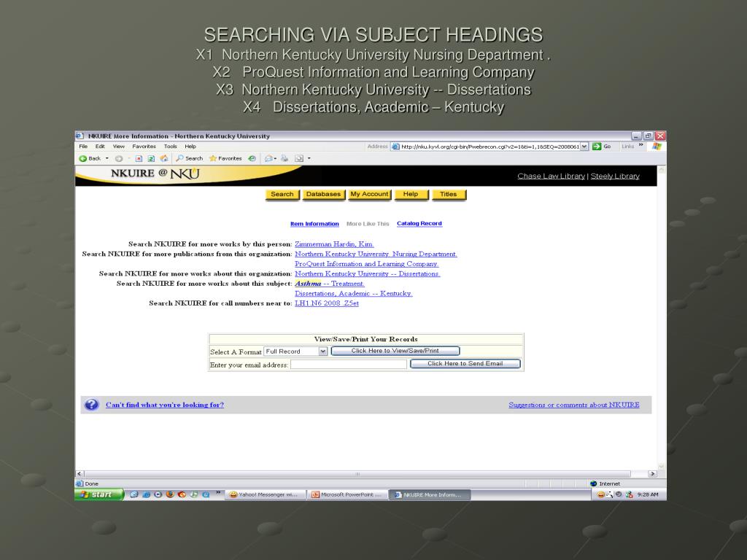
Task: Open the browser Search toolbar button
Action: (189, 158)
